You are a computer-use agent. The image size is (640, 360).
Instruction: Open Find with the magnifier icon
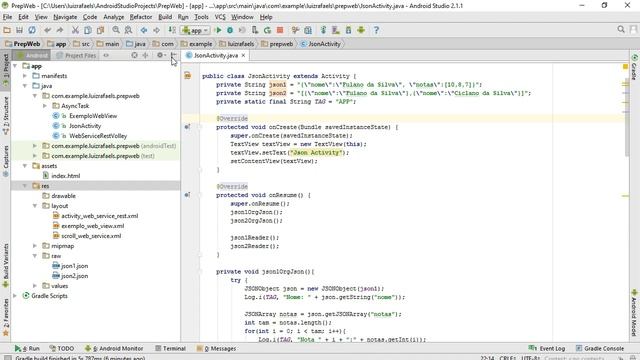coord(116,30)
